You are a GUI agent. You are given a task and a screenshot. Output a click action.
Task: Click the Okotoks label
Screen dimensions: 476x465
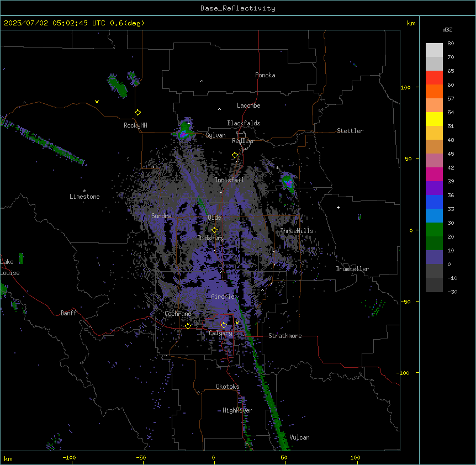click(x=228, y=387)
